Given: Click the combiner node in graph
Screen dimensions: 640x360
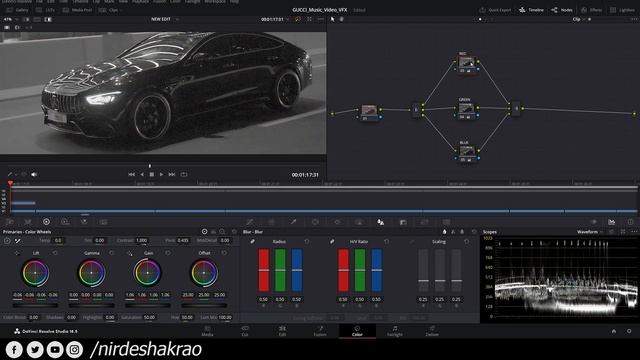Looking at the screenshot, I should [517, 109].
